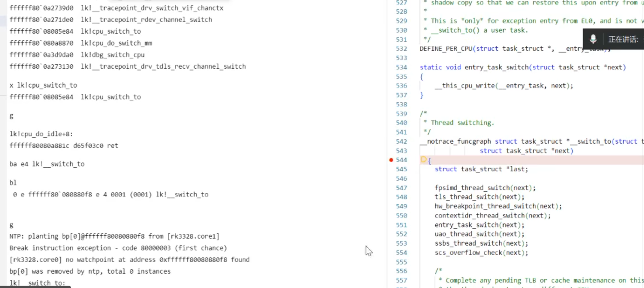Click the 'x lk!cpu_switch_to' command line
The image size is (644, 288).
pos(43,85)
